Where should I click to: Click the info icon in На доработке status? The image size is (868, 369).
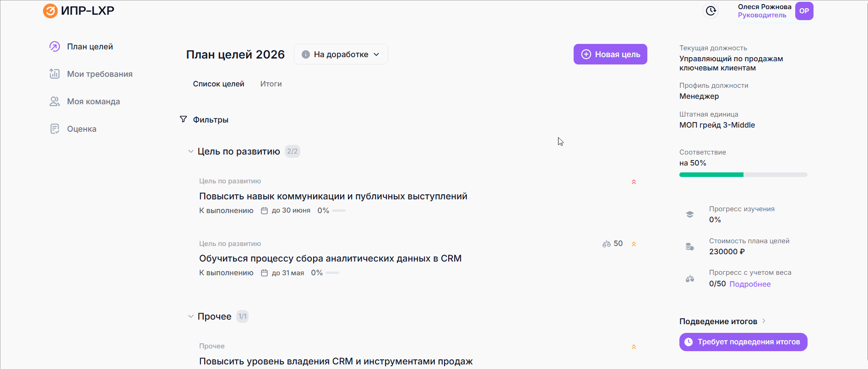pos(306,54)
